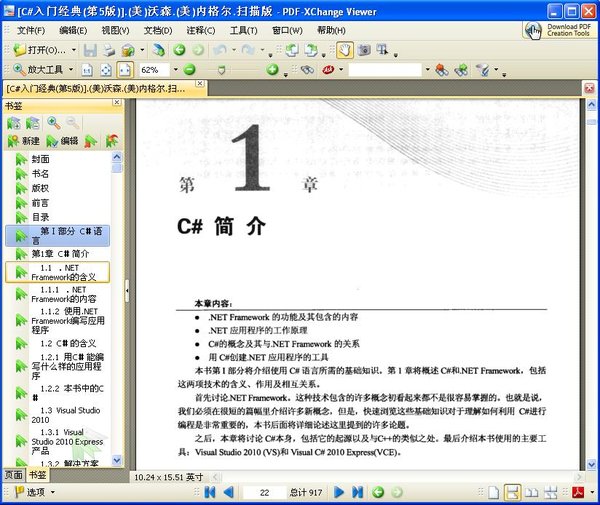This screenshot has height=505, width=600.
Task: Open the OCR icon dropdown arrow
Action: pyautogui.click(x=341, y=70)
